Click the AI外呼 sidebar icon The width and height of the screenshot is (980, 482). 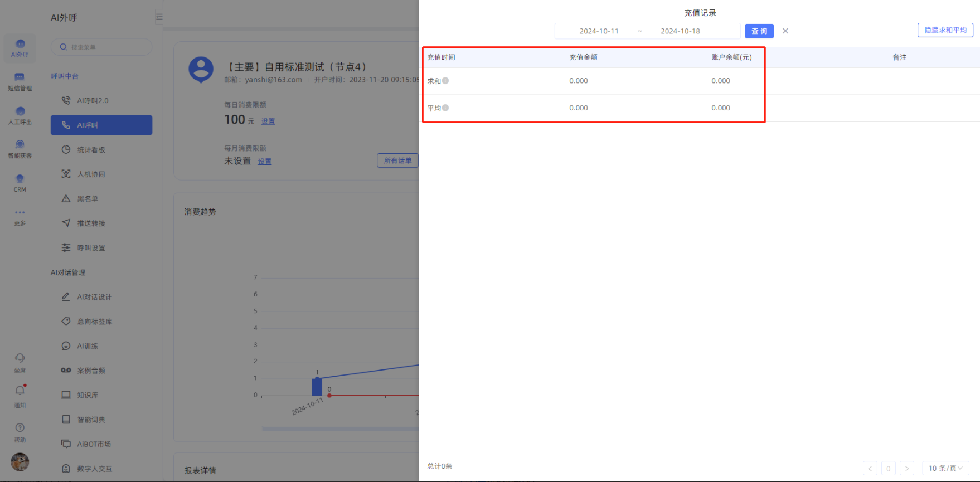(20, 45)
